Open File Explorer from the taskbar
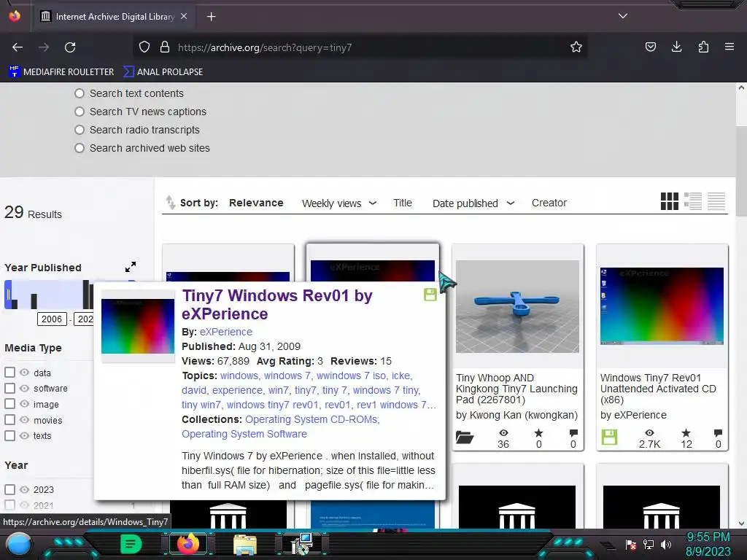747x560 pixels. click(x=245, y=545)
